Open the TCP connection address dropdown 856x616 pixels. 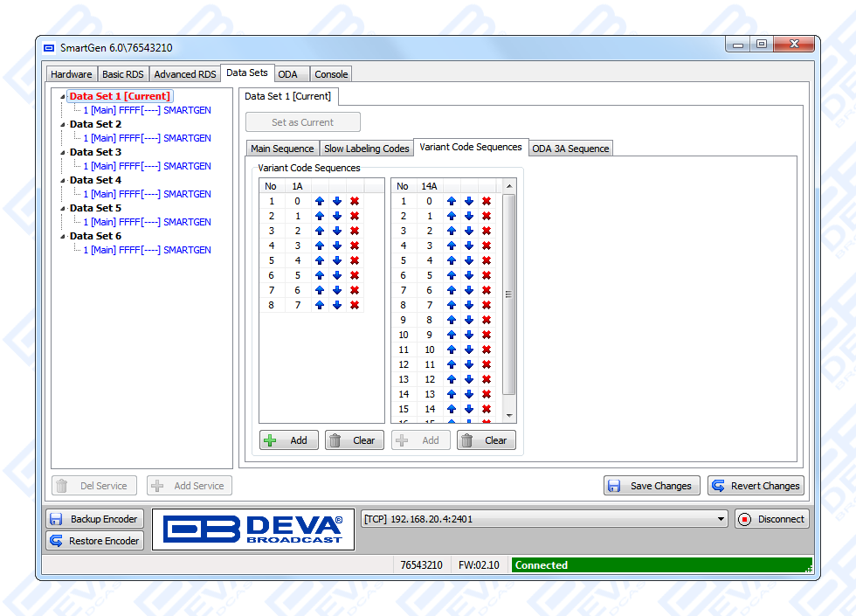[721, 519]
